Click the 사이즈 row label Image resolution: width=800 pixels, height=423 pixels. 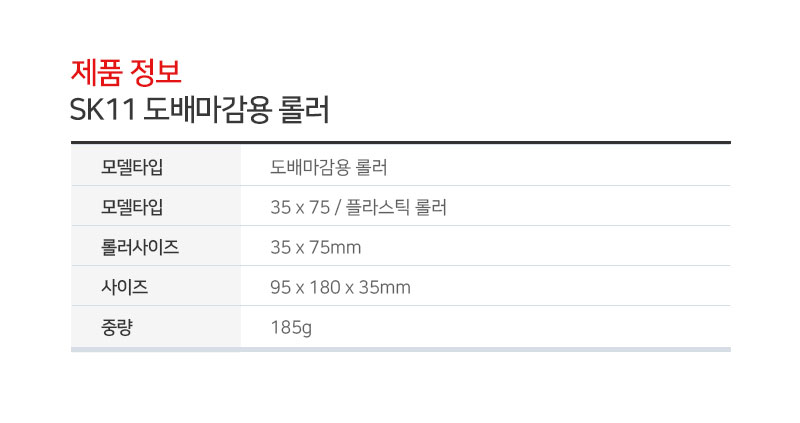(124, 287)
